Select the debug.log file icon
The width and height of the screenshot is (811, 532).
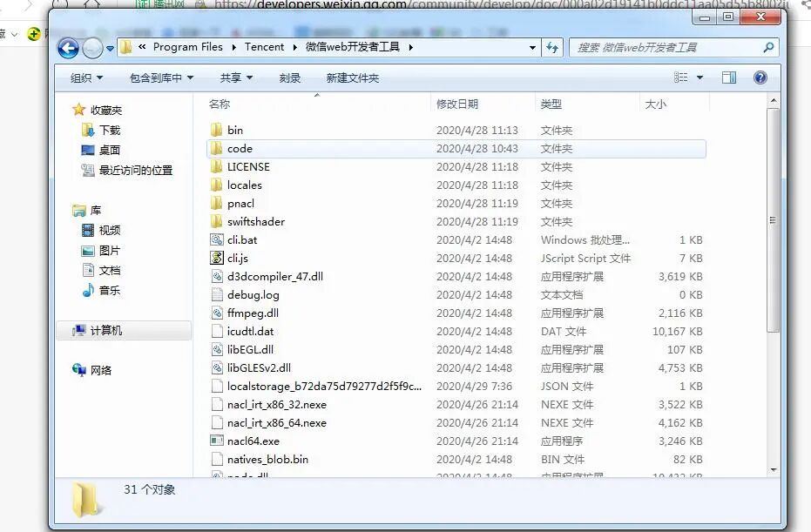[x=216, y=294]
